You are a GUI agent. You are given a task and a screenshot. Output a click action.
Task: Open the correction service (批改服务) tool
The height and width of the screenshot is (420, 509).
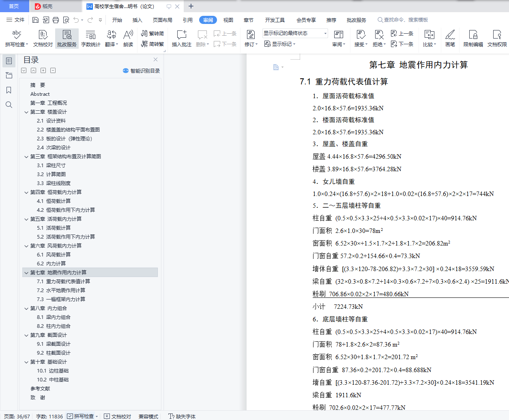coord(67,39)
